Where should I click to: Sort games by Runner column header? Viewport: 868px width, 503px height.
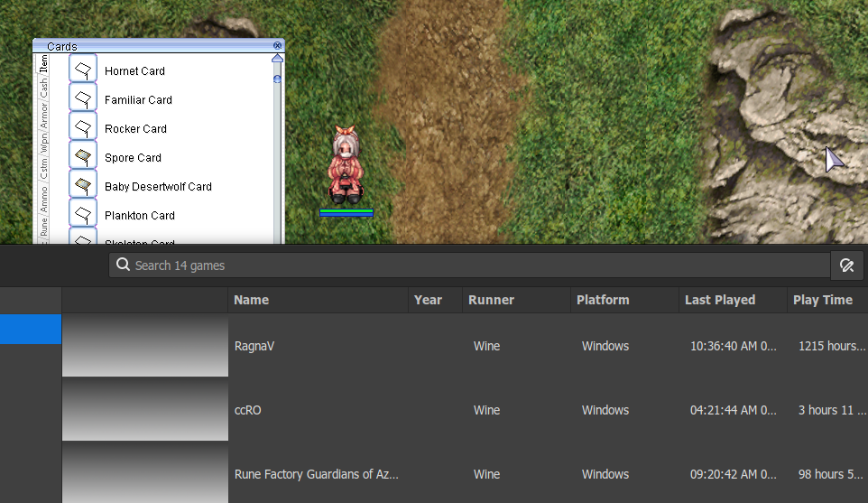(x=516, y=300)
